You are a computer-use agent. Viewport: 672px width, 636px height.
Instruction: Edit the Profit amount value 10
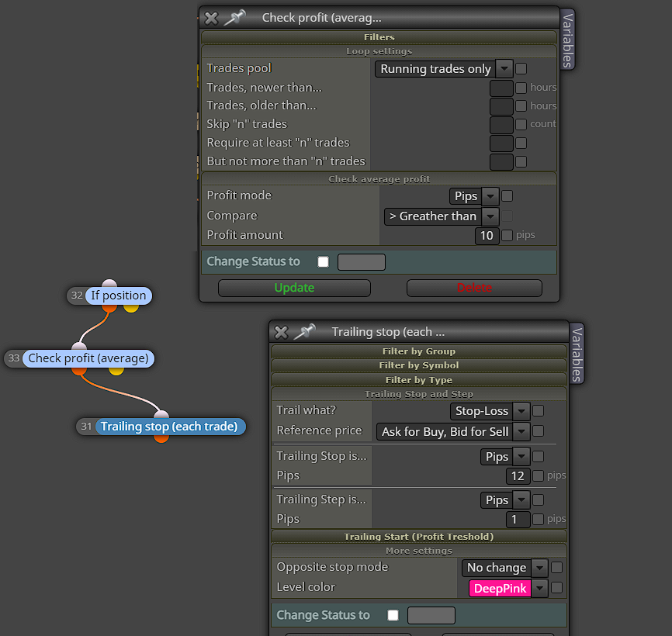click(x=487, y=236)
